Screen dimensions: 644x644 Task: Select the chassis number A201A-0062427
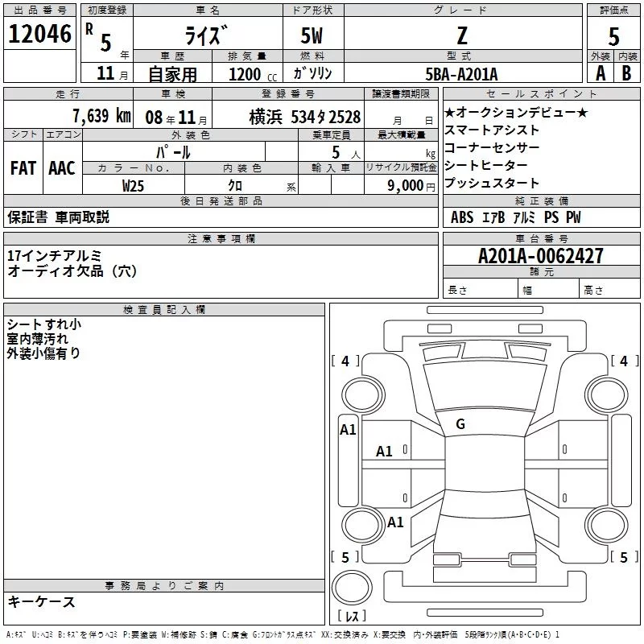coord(541,256)
